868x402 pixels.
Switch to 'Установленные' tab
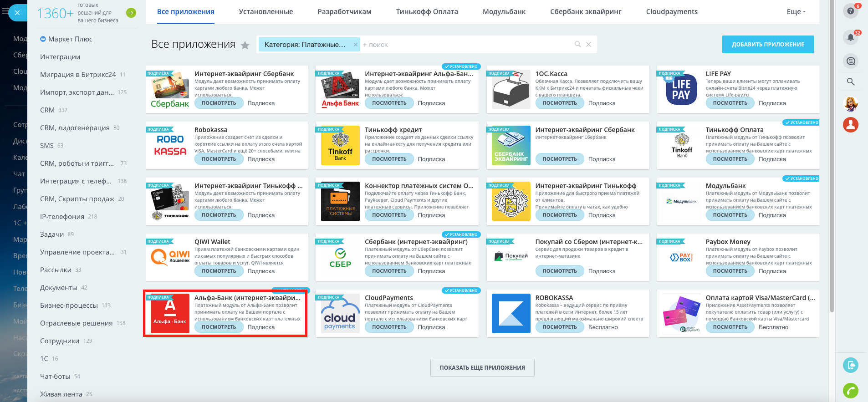point(266,12)
